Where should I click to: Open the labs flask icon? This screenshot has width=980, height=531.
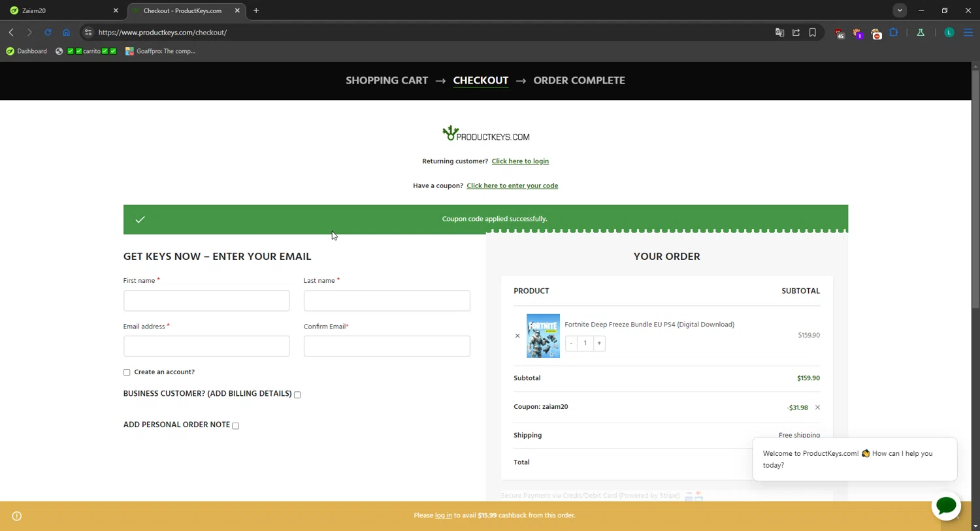tap(921, 32)
